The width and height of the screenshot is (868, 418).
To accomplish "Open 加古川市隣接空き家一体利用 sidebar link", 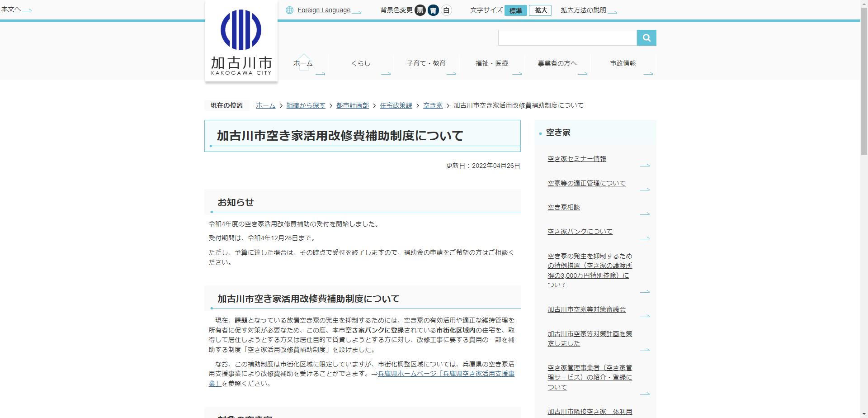I will (x=590, y=412).
